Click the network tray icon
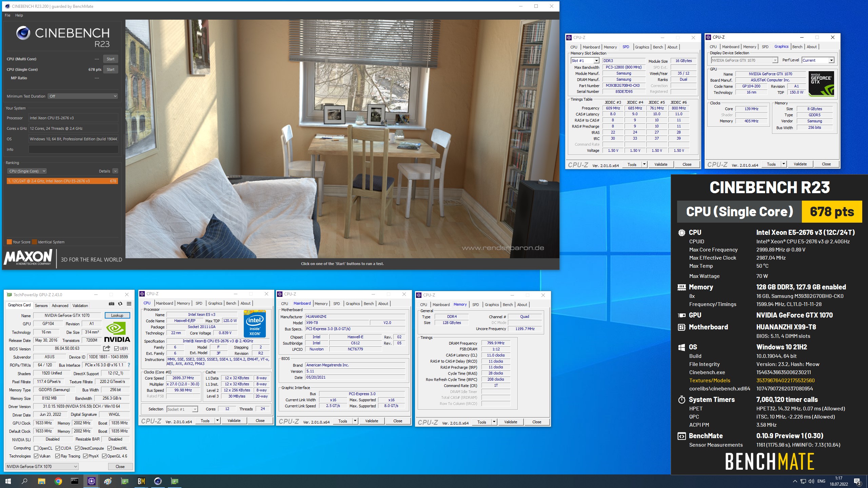The width and height of the screenshot is (868, 488). pos(803,481)
